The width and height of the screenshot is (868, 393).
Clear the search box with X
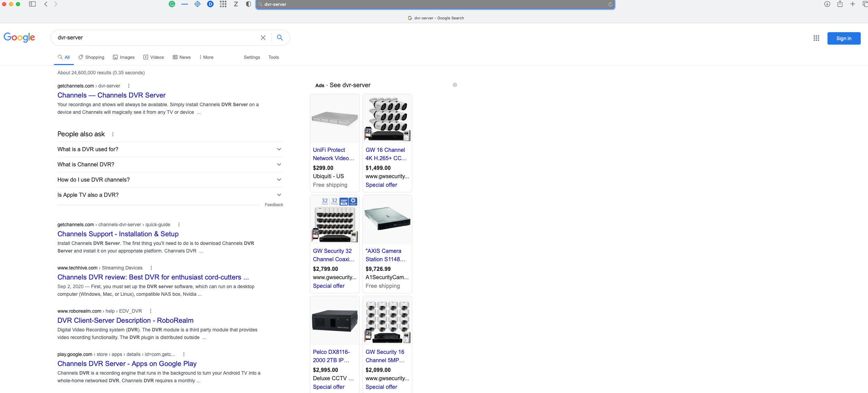[x=263, y=38]
